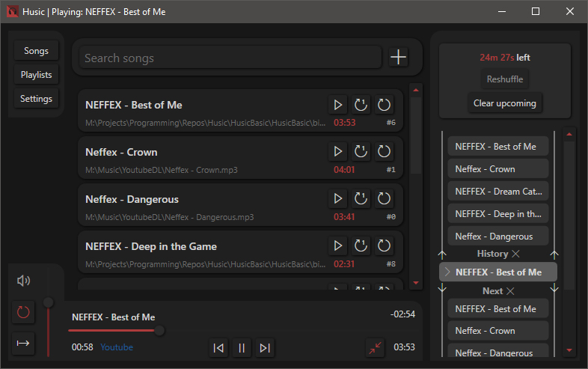Viewport: 588px width, 369px height.
Task: Clear History with the X beside it
Action: coord(515,254)
